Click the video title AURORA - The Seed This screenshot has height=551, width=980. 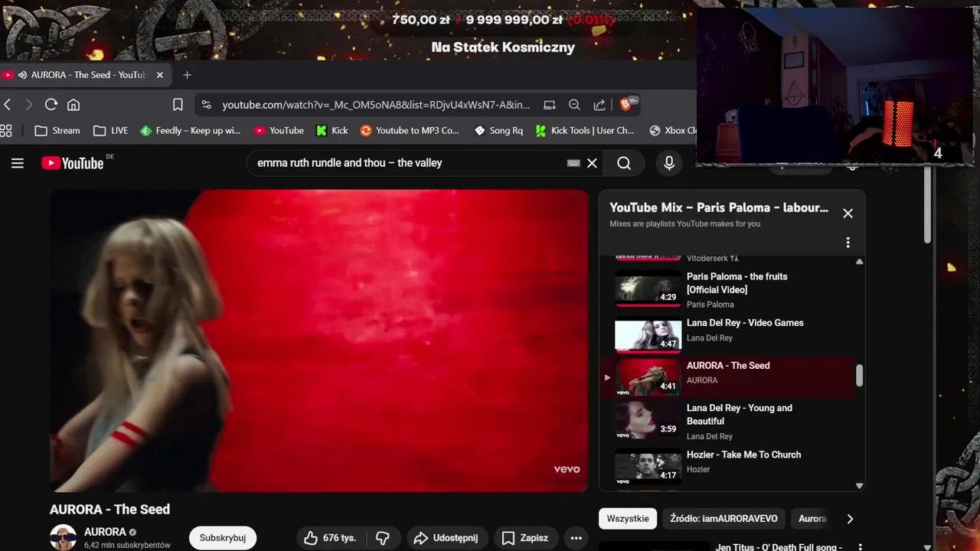pyautogui.click(x=109, y=510)
